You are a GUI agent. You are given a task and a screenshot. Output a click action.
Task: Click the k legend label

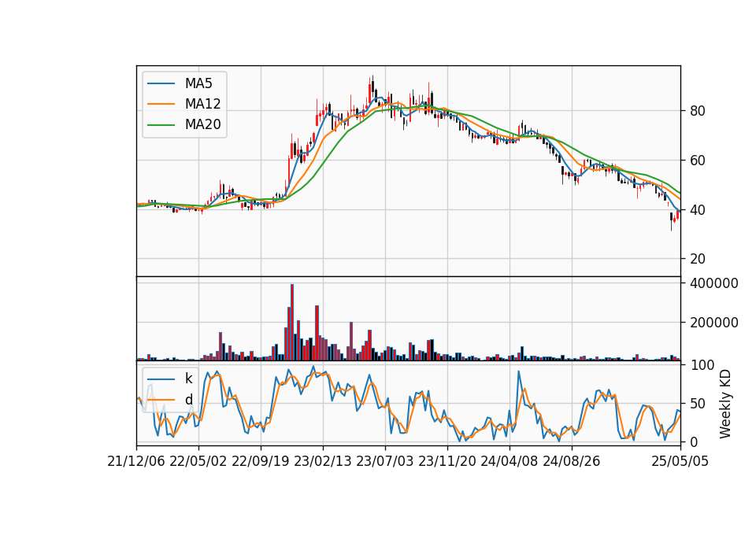point(188,379)
